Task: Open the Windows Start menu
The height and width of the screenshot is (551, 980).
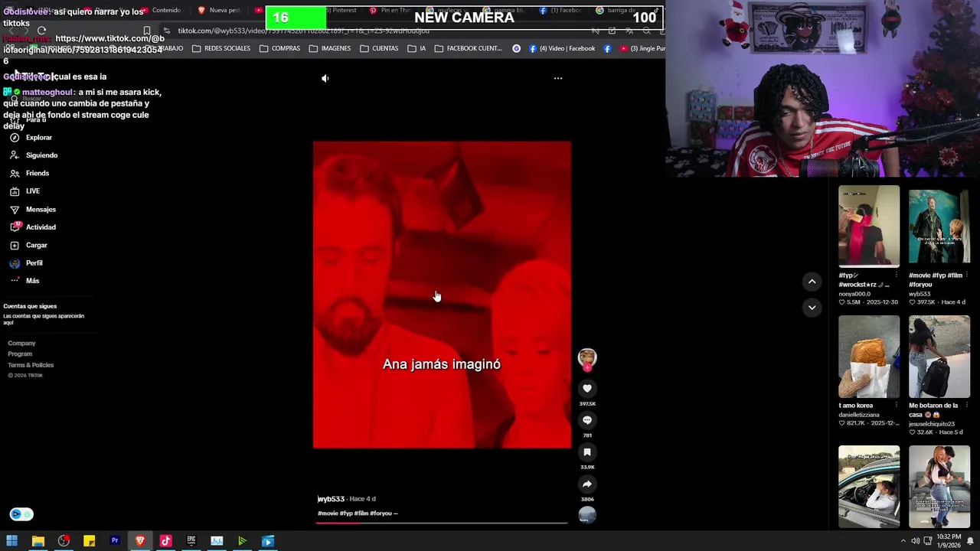Action: pyautogui.click(x=12, y=541)
